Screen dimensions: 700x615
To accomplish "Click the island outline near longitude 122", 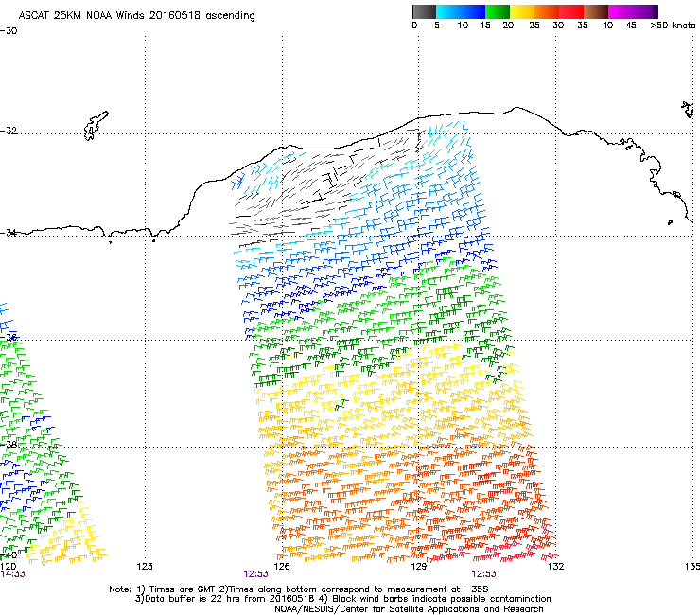I will tap(96, 126).
